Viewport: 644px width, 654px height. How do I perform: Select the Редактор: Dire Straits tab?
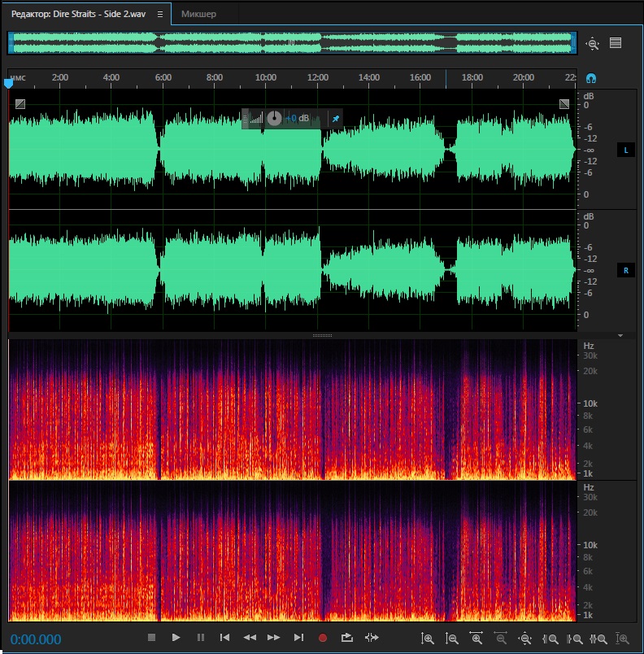tap(78, 15)
